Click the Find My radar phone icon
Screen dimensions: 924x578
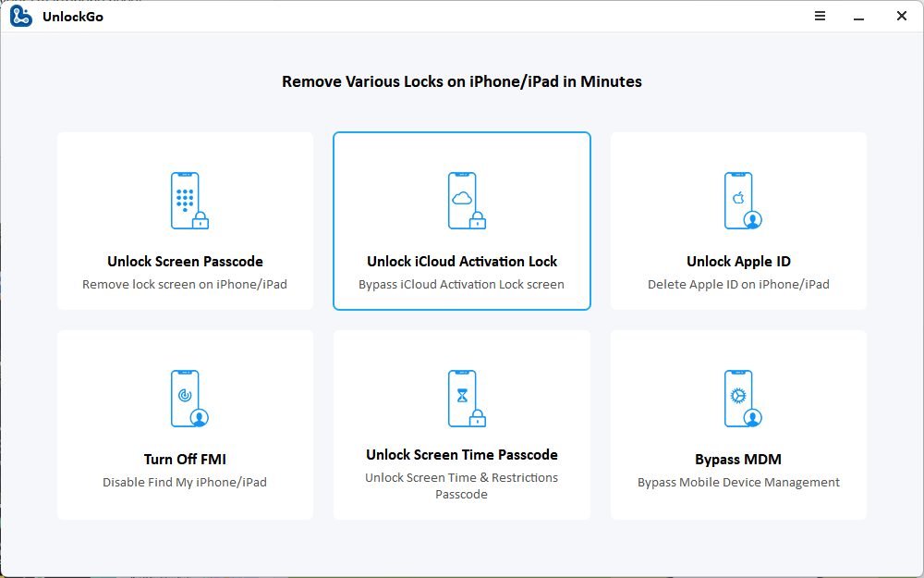click(x=189, y=399)
